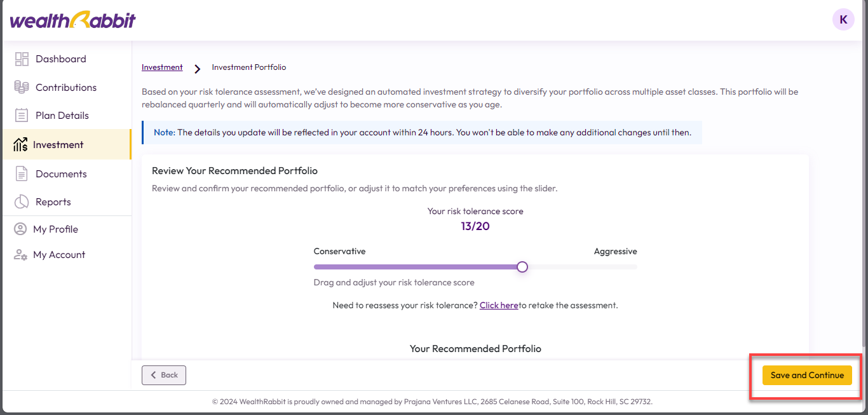This screenshot has width=868, height=415.
Task: Open the user avatar labeled K
Action: pos(843,20)
